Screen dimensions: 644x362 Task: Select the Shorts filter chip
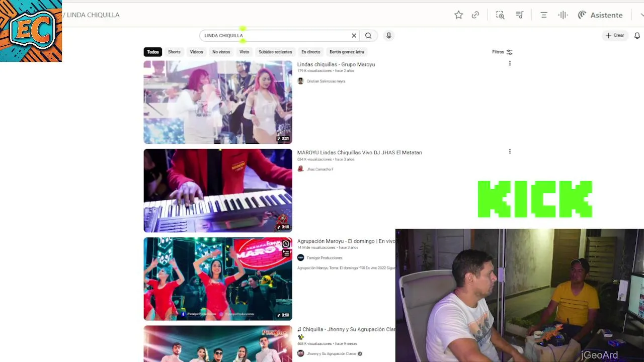(174, 52)
